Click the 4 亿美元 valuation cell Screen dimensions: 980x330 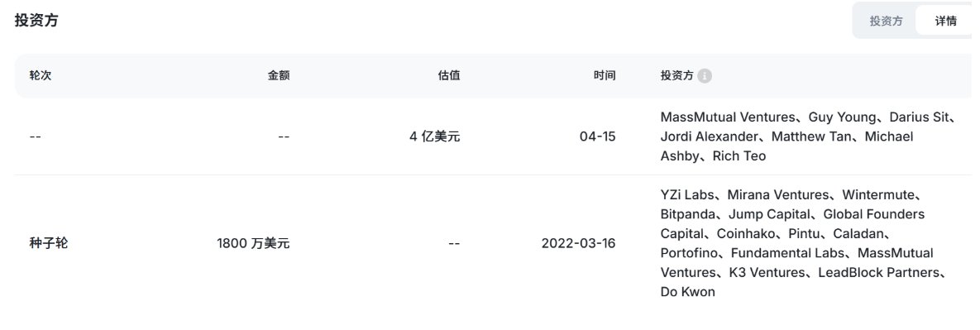[x=435, y=136]
